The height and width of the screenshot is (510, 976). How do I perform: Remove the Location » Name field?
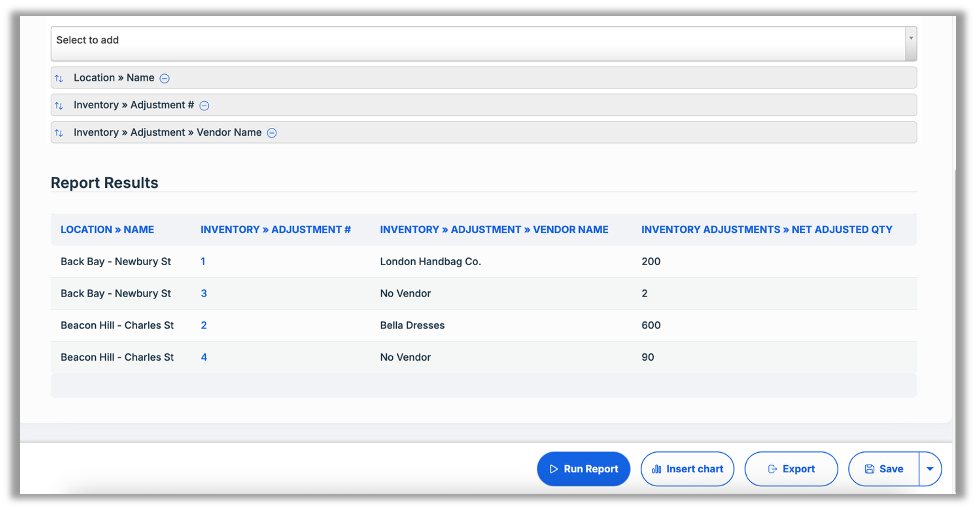(x=165, y=78)
